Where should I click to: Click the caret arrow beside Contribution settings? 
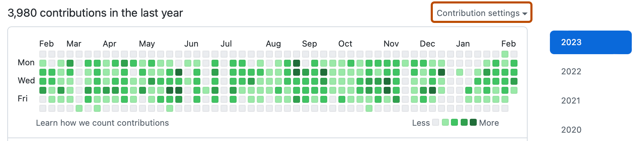click(x=524, y=14)
